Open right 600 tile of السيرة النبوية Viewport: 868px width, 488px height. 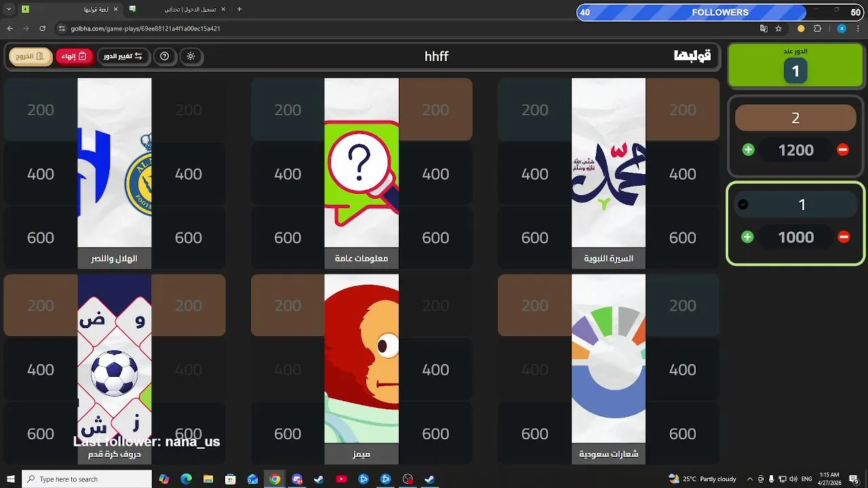(682, 238)
